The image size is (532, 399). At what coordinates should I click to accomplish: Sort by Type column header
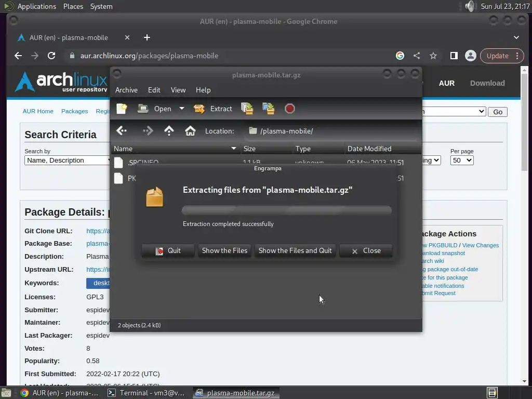tap(318, 149)
